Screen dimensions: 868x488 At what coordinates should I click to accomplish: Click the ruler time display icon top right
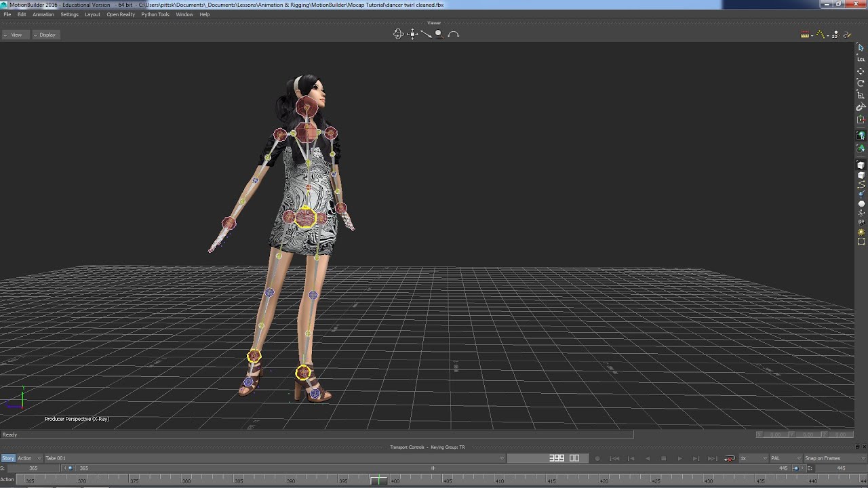805,35
